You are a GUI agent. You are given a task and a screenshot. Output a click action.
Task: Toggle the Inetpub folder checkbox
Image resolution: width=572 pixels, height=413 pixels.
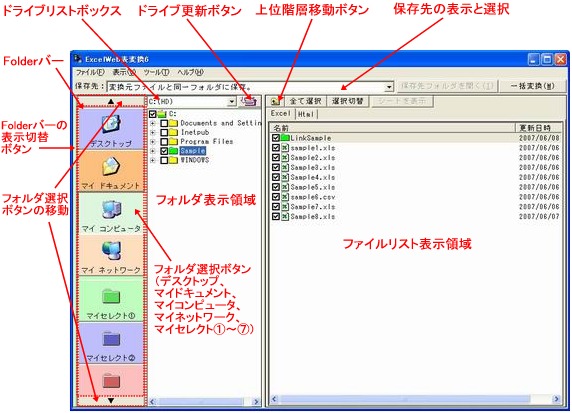pos(164,132)
